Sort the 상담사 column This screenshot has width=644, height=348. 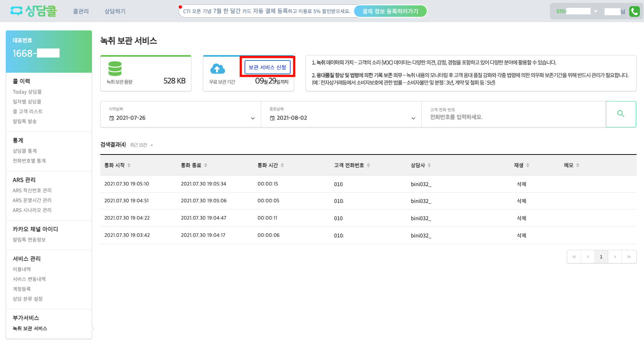(429, 165)
